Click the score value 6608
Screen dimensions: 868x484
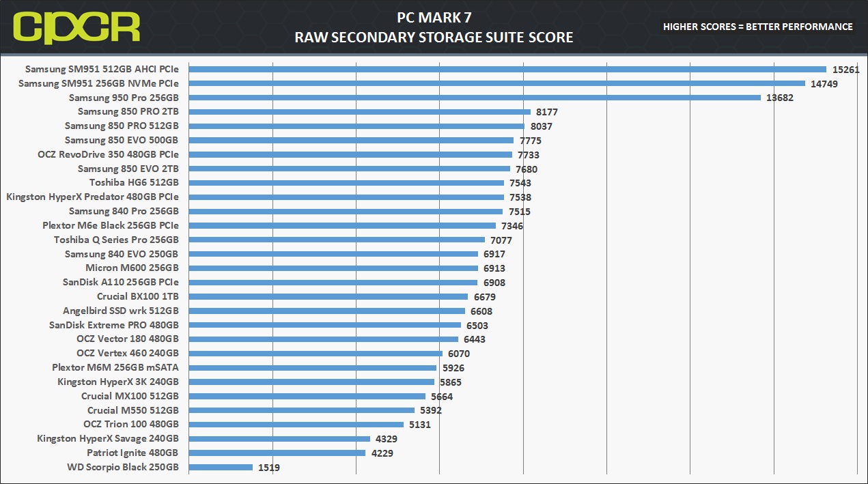[x=481, y=311]
